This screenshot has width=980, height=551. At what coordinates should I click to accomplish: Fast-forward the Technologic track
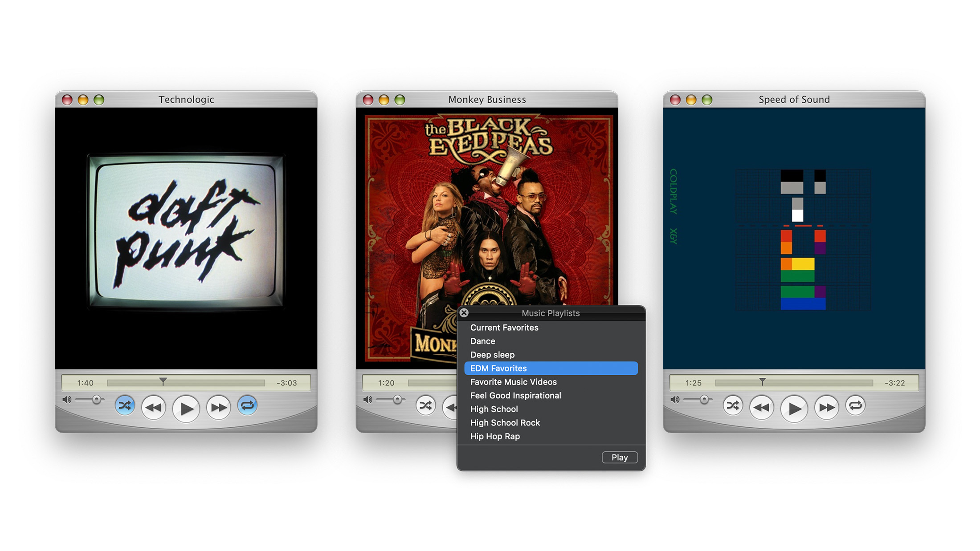(219, 407)
